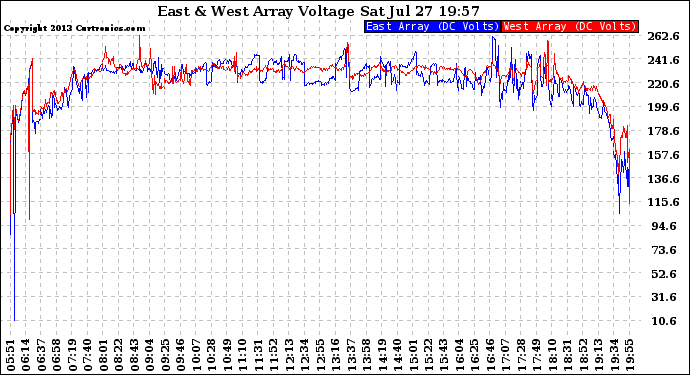690x375 pixels.
Task: Click the Copyright 2013 Cartronics.com text
Action: click(74, 28)
